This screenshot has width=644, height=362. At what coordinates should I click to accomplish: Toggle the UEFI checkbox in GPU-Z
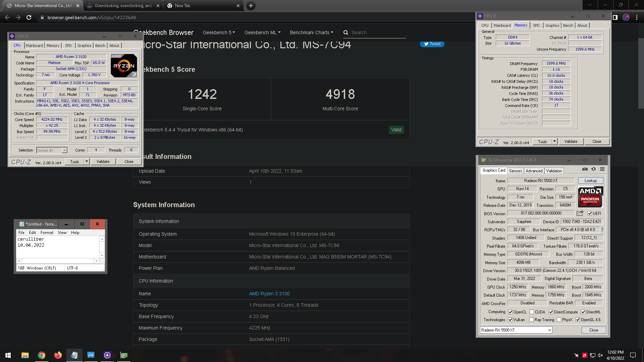click(590, 214)
